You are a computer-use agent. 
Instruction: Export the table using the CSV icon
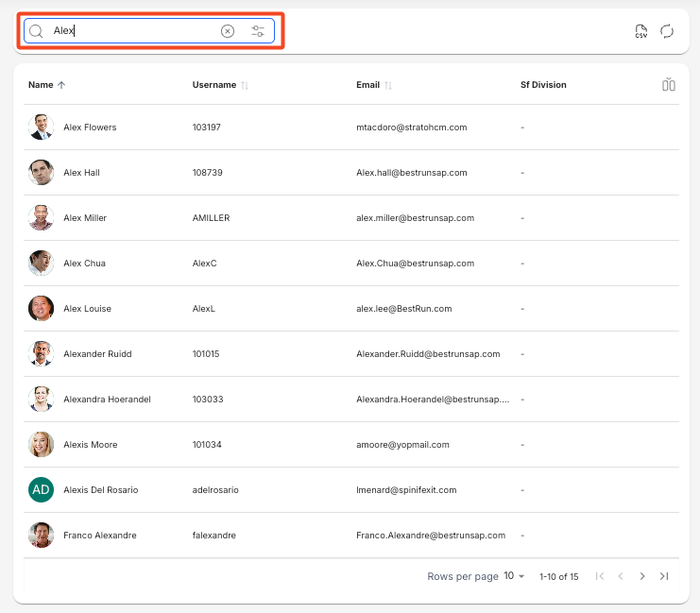[x=641, y=31]
